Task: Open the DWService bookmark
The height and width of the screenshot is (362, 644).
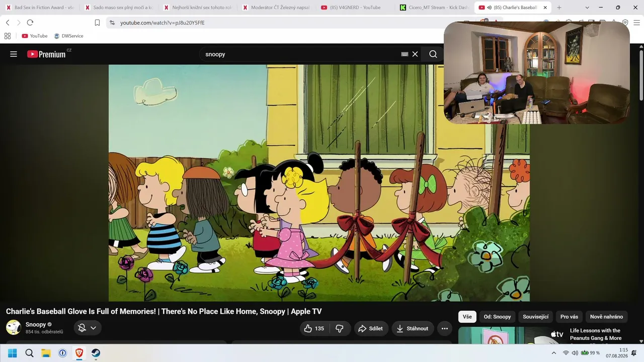Action: tap(69, 36)
